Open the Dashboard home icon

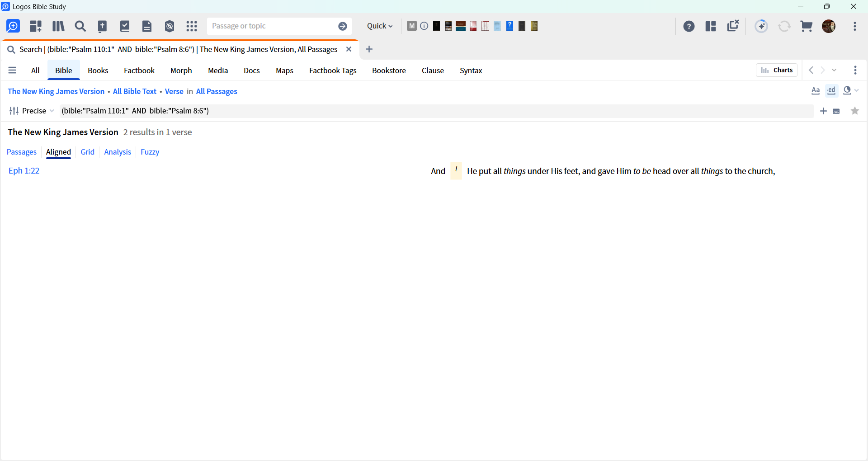(x=13, y=26)
